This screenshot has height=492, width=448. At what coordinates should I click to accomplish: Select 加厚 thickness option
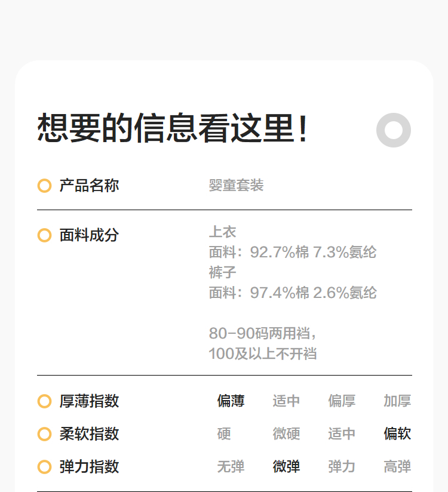point(397,401)
